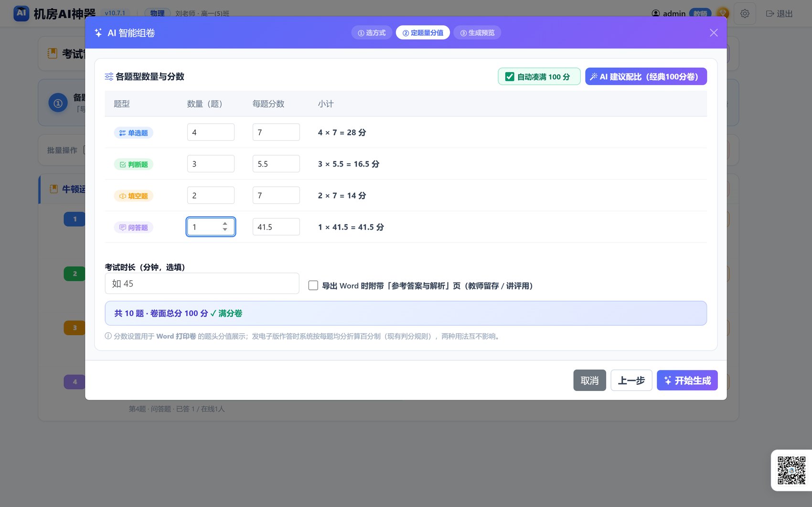This screenshot has height=507, width=812.
Task: Click the sparkle icon beside AI 智能组卷
Action: 98,33
